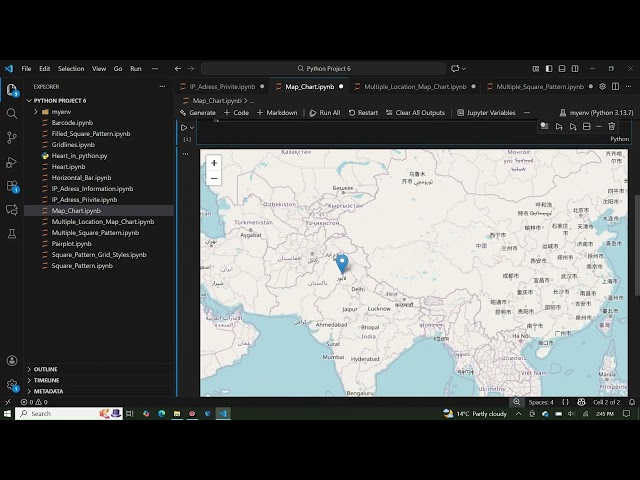
Task: Open the run cell dropdown arrow
Action: point(192,128)
